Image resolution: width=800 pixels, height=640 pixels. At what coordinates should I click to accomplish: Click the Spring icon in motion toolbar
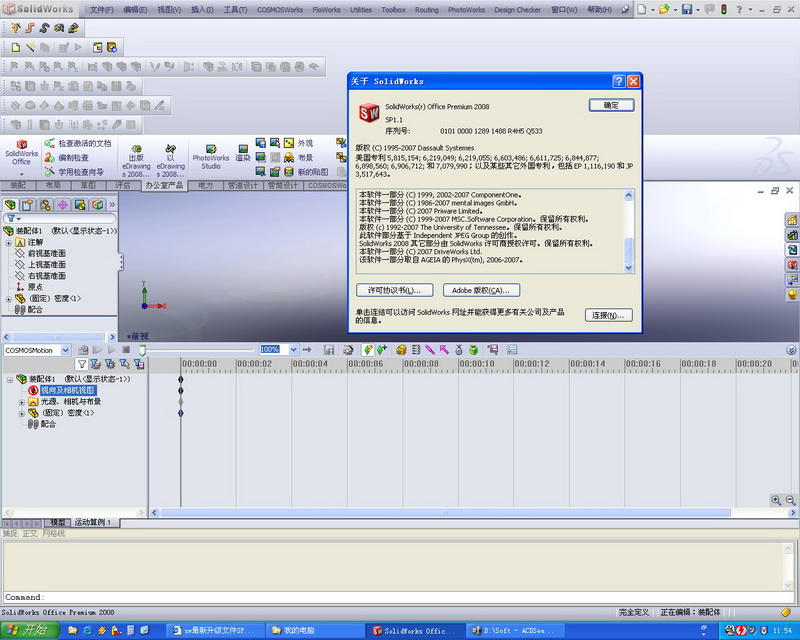[x=416, y=350]
